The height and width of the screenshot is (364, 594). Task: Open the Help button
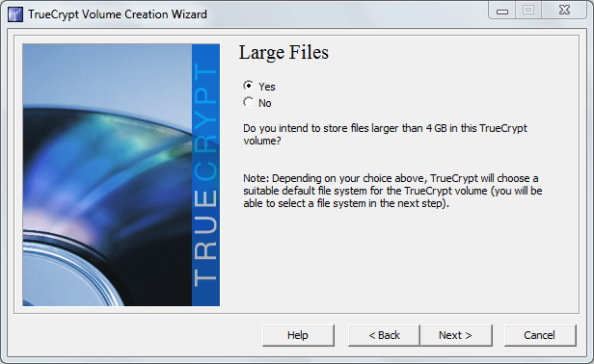click(x=298, y=335)
